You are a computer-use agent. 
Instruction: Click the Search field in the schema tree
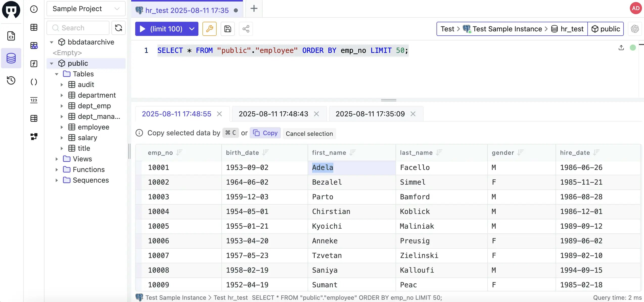(78, 28)
